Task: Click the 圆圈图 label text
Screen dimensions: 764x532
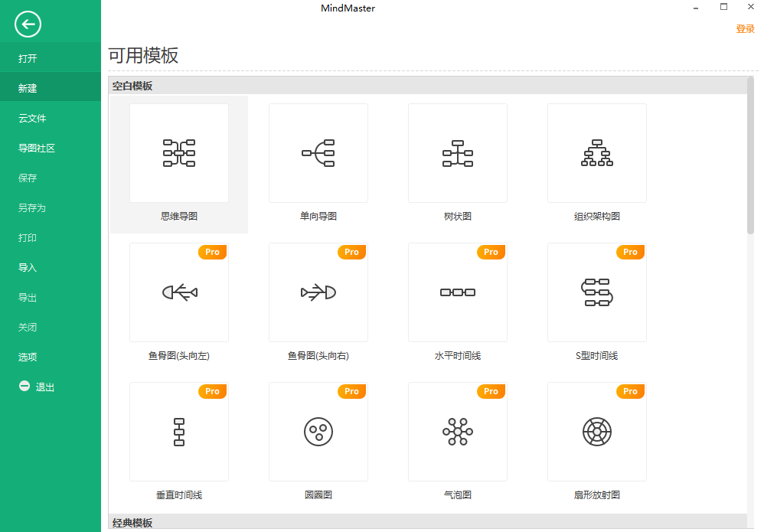Action: 318,495
